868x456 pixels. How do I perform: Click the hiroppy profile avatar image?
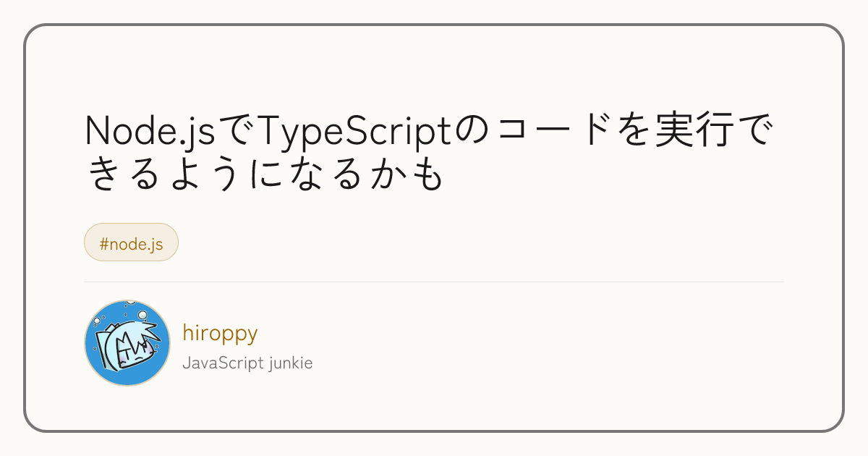[x=127, y=343]
